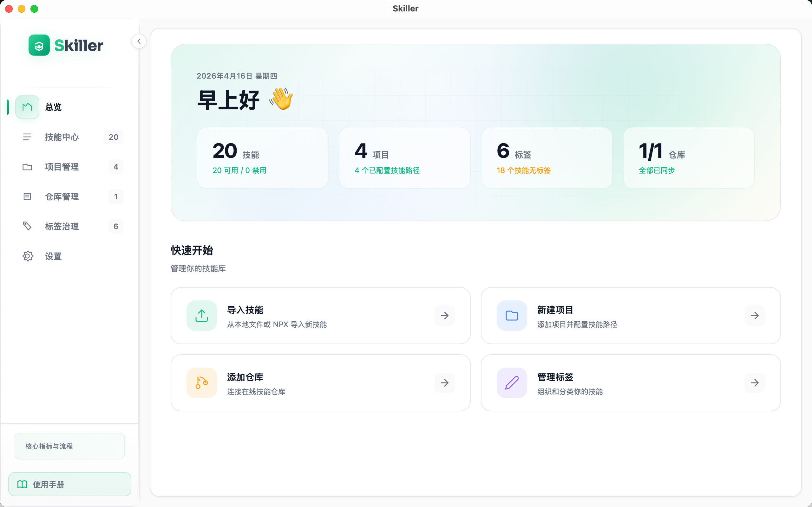This screenshot has width=812, height=507.
Task: Open 项目管理 via its folder icon
Action: coord(27,167)
